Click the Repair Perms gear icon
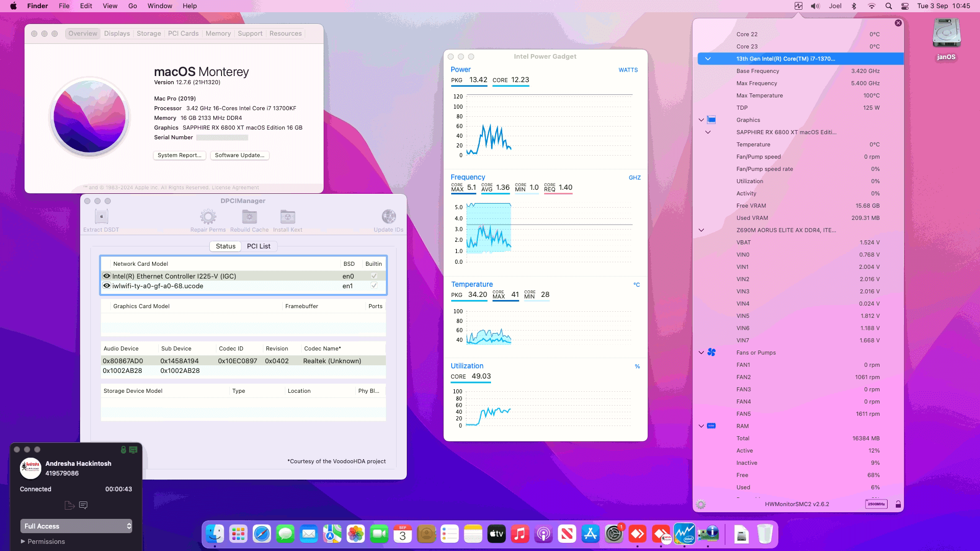 (x=208, y=216)
